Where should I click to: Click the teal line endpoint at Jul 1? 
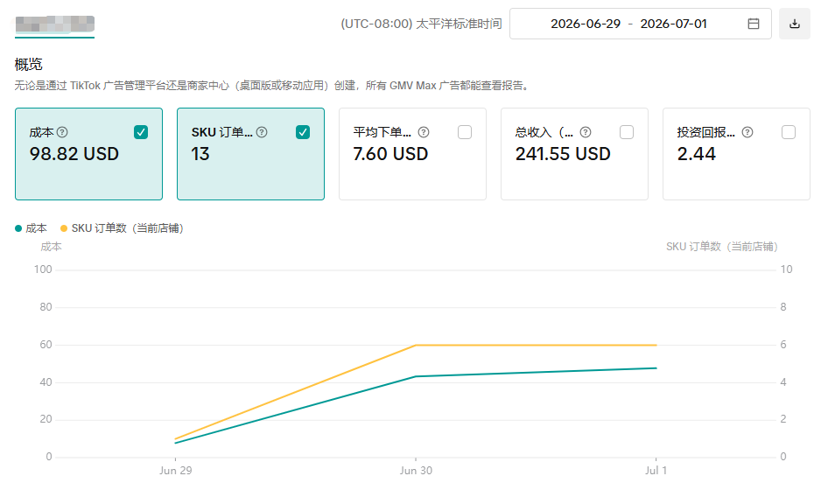(x=656, y=367)
